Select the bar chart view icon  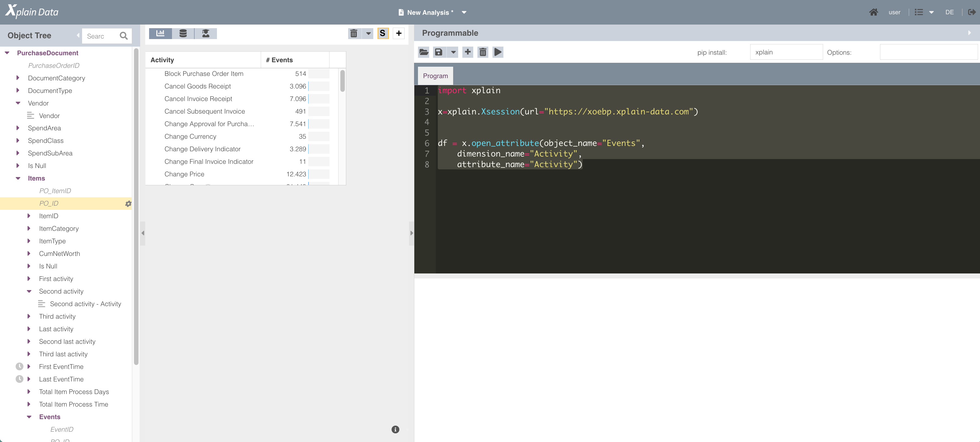click(160, 33)
